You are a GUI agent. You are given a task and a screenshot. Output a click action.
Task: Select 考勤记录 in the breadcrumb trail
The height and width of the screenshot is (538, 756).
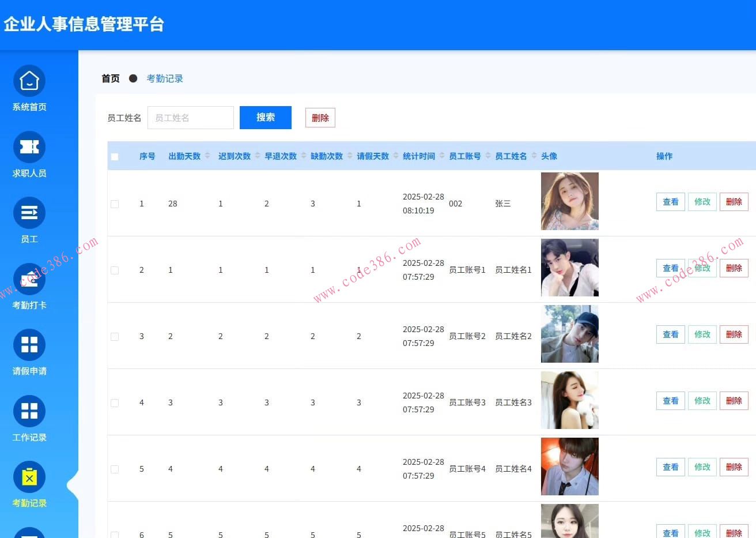tap(165, 78)
